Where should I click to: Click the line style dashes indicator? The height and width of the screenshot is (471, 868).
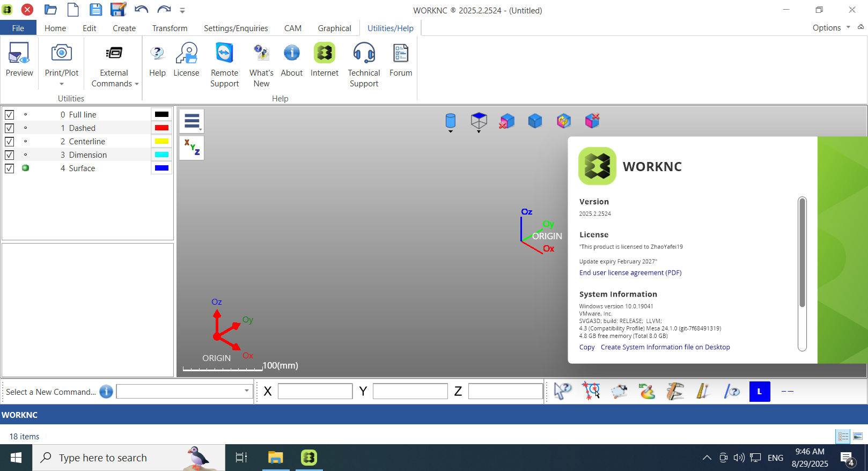[787, 392]
